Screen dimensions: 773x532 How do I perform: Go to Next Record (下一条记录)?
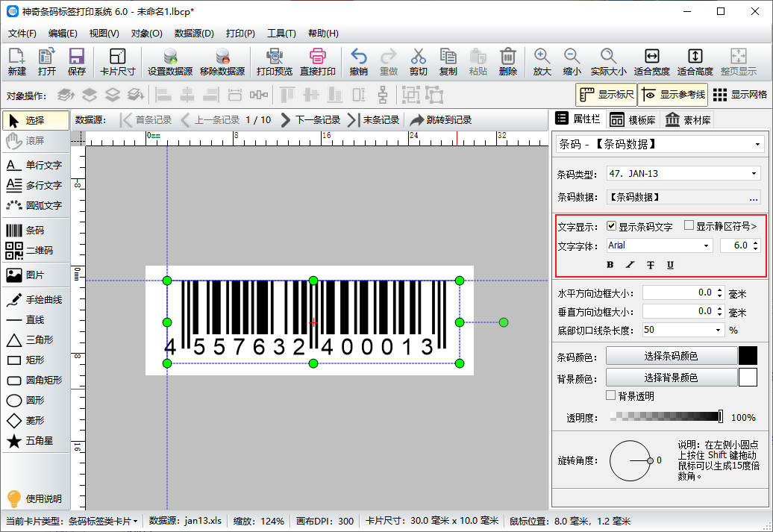coord(311,120)
